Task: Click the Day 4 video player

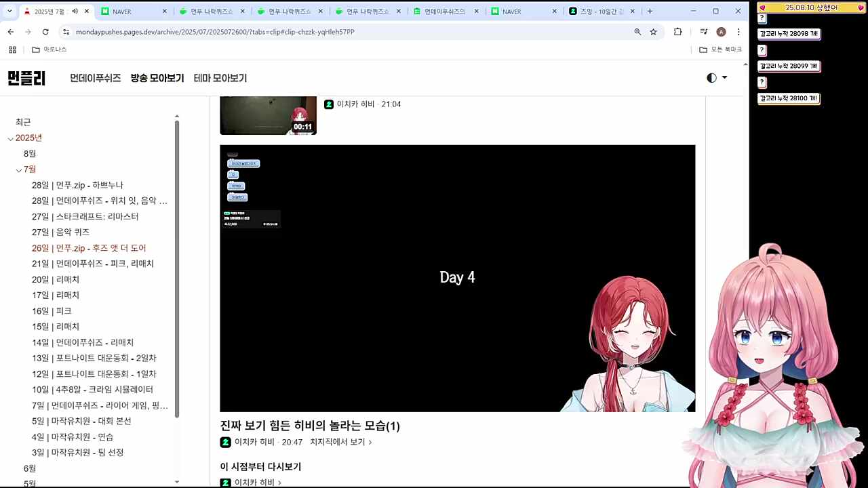Action: 457,278
